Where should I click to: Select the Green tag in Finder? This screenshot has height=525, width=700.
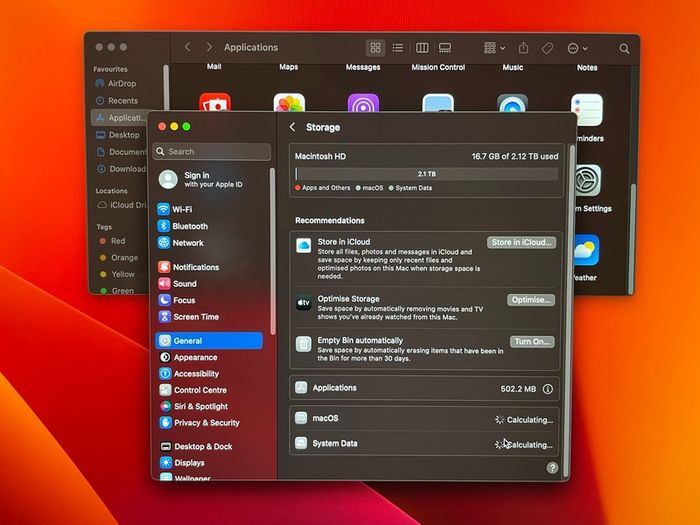point(117,291)
